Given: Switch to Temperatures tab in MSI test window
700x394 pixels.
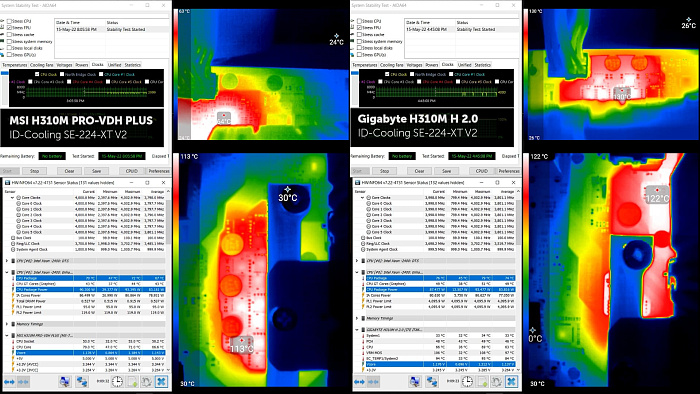Looking at the screenshot, I should coord(14,65).
